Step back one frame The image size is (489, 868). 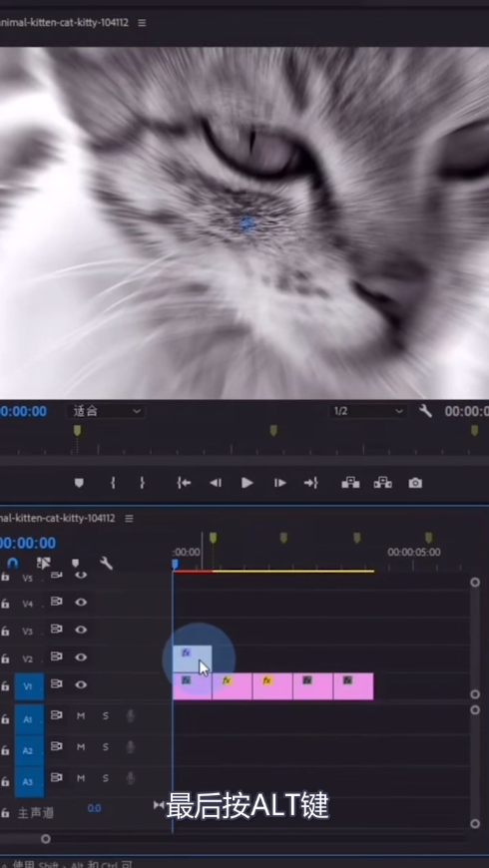tap(216, 483)
